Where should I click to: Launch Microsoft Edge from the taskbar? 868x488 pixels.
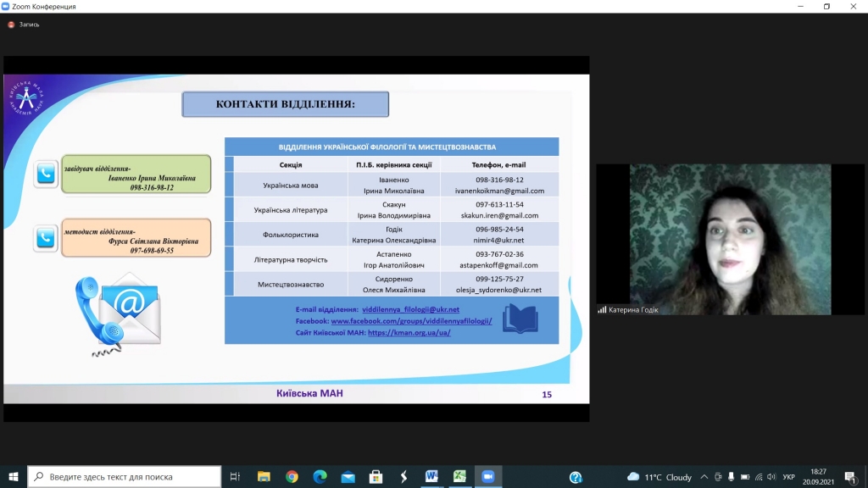point(320,477)
